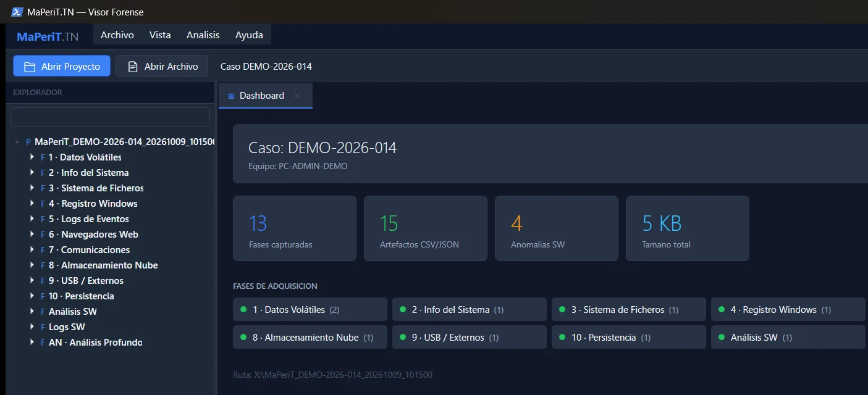Click the Abrir Proyecto button
868x395 pixels.
[62, 66]
